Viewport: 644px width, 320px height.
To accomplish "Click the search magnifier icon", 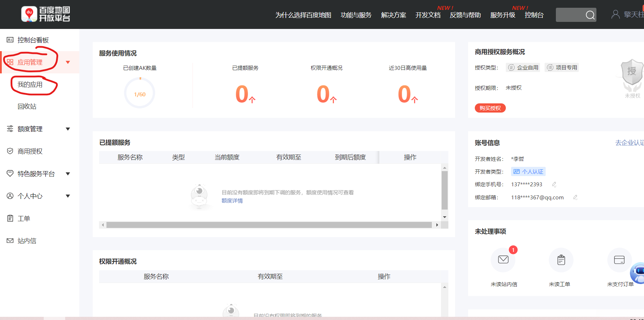I will tap(590, 15).
